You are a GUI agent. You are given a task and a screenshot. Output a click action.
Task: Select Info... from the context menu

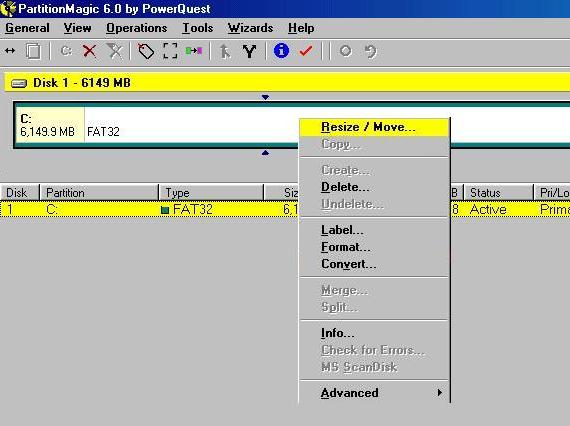(337, 333)
